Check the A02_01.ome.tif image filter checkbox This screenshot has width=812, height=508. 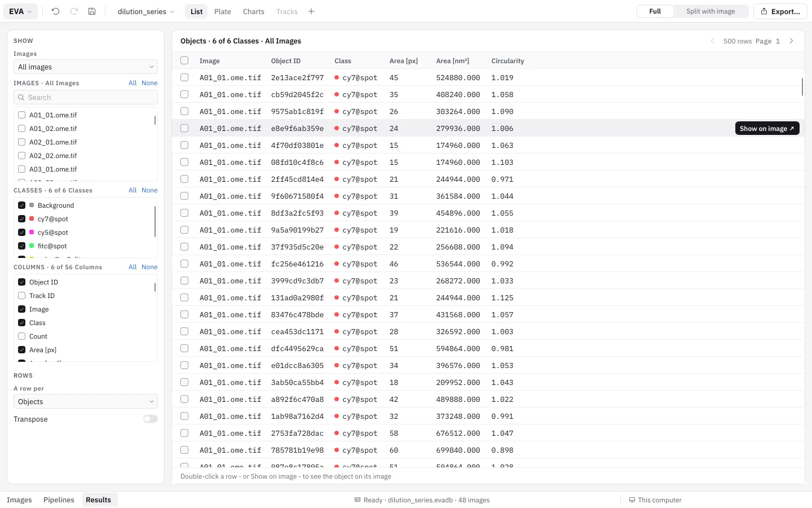[x=22, y=142]
